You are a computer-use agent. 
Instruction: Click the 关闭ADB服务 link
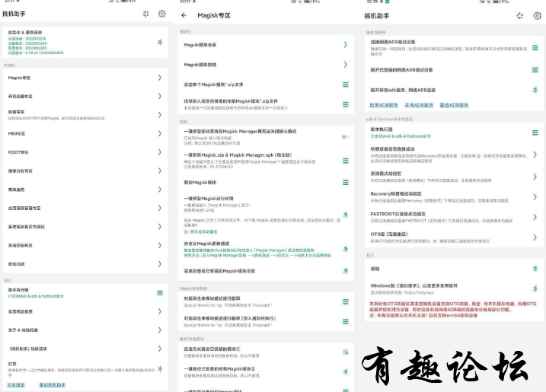coord(419,105)
